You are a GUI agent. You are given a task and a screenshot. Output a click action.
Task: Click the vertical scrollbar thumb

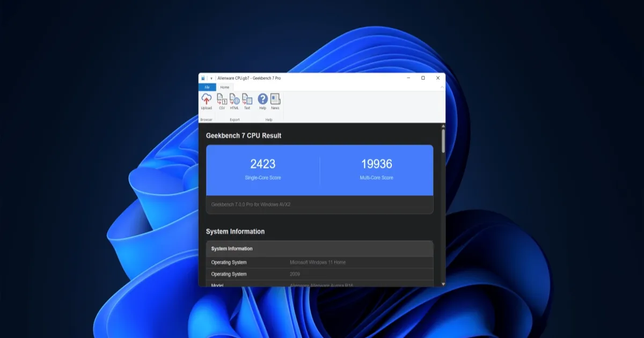click(x=443, y=142)
